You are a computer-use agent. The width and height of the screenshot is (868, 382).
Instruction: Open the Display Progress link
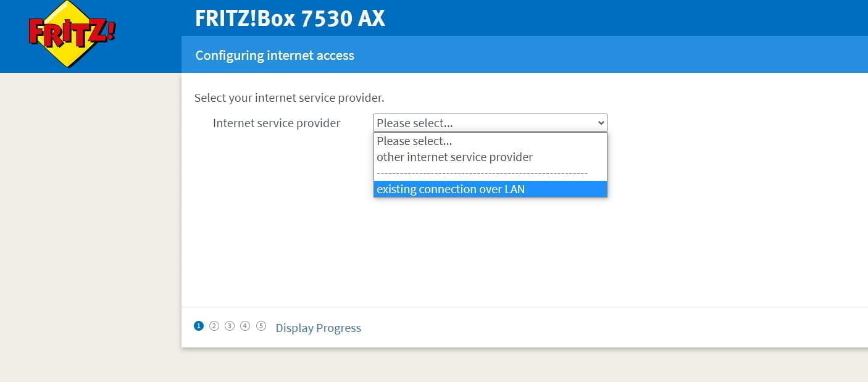click(x=318, y=328)
